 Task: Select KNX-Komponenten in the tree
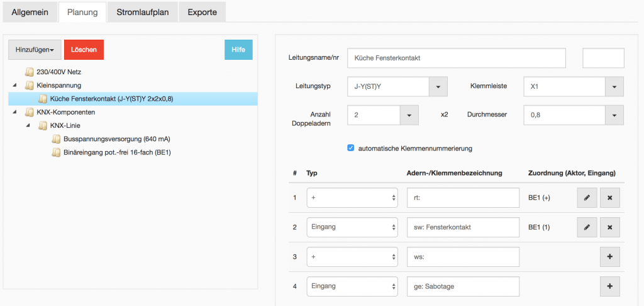[65, 112]
